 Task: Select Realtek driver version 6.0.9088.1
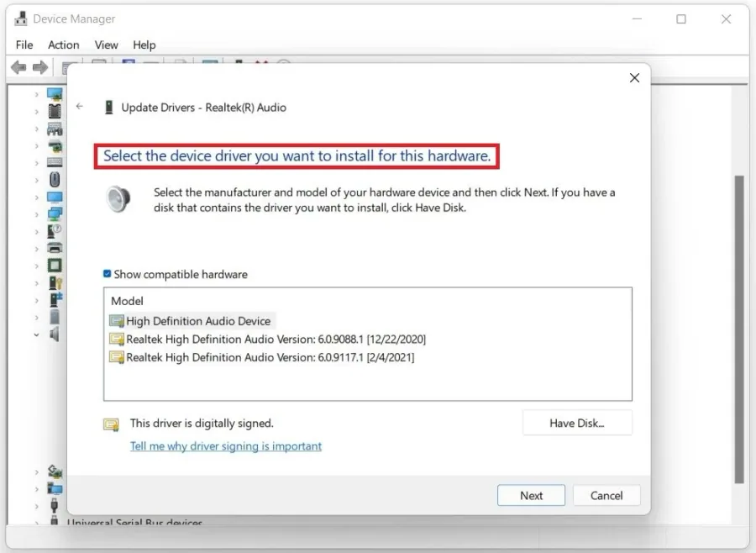click(268, 340)
